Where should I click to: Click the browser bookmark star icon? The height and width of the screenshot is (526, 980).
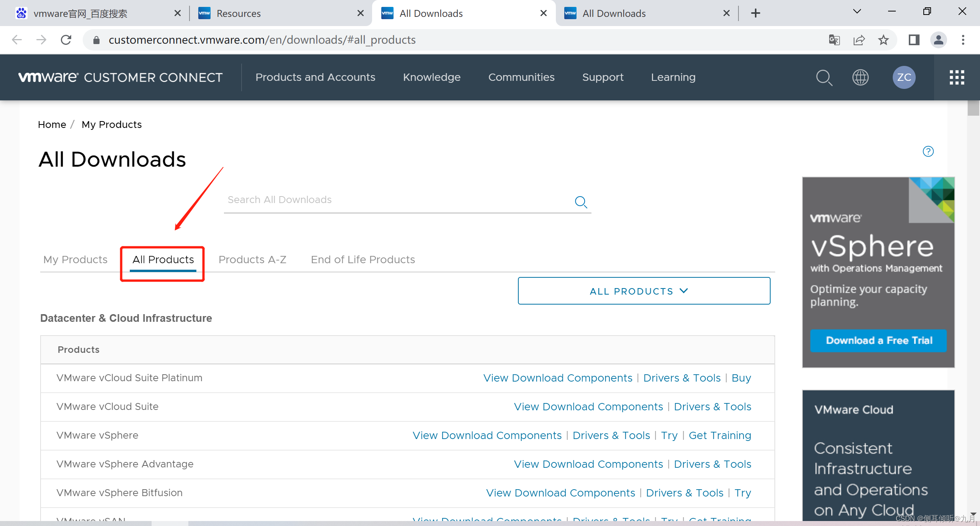point(884,40)
